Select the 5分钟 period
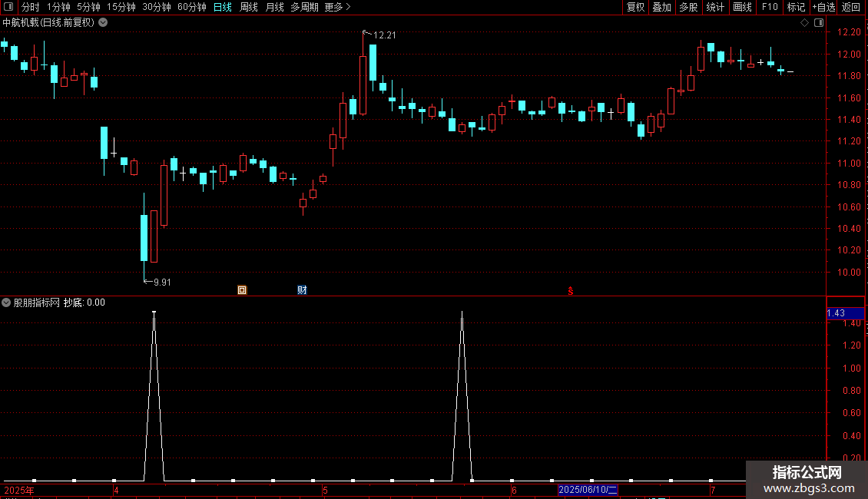 (x=88, y=7)
